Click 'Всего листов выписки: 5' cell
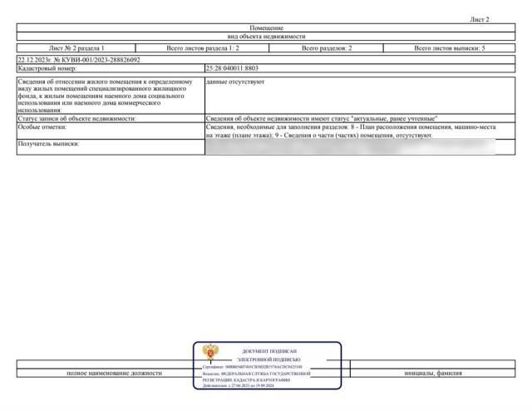The width and height of the screenshot is (532, 411). (x=450, y=49)
